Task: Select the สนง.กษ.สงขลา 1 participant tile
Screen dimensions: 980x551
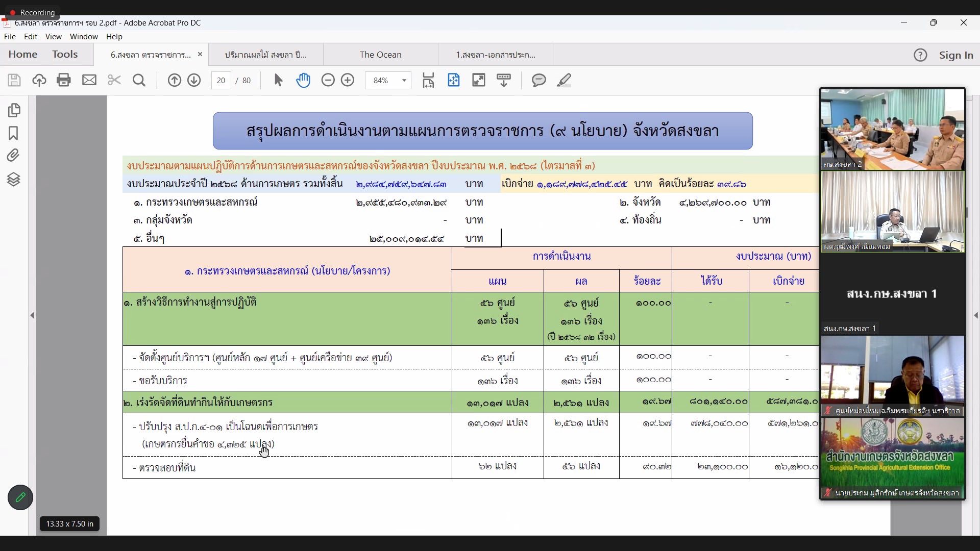Action: [893, 294]
